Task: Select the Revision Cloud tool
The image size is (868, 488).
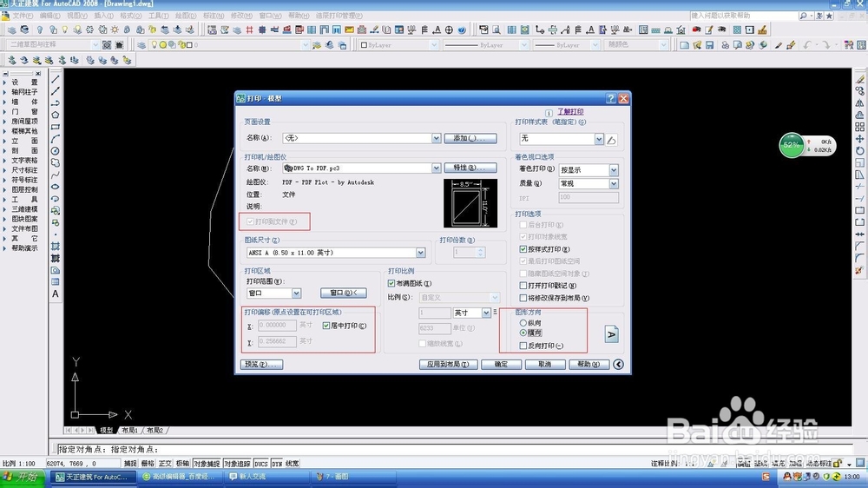Action: pyautogui.click(x=56, y=163)
